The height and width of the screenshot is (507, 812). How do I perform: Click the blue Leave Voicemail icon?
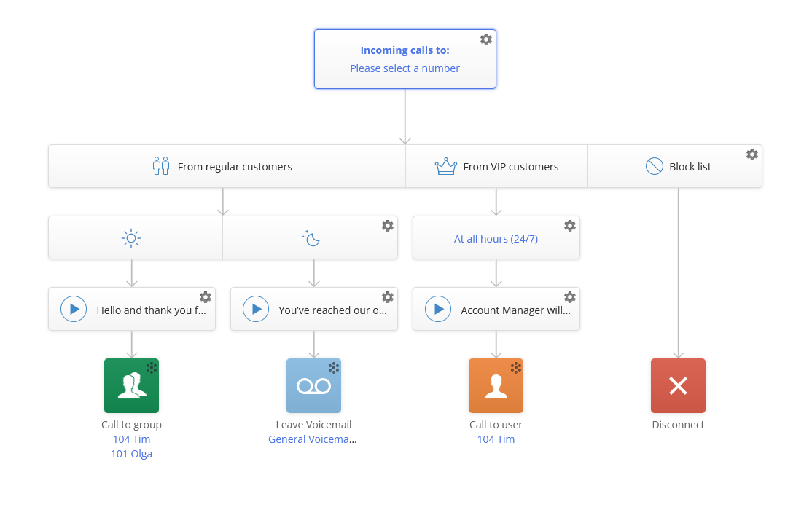(313, 385)
